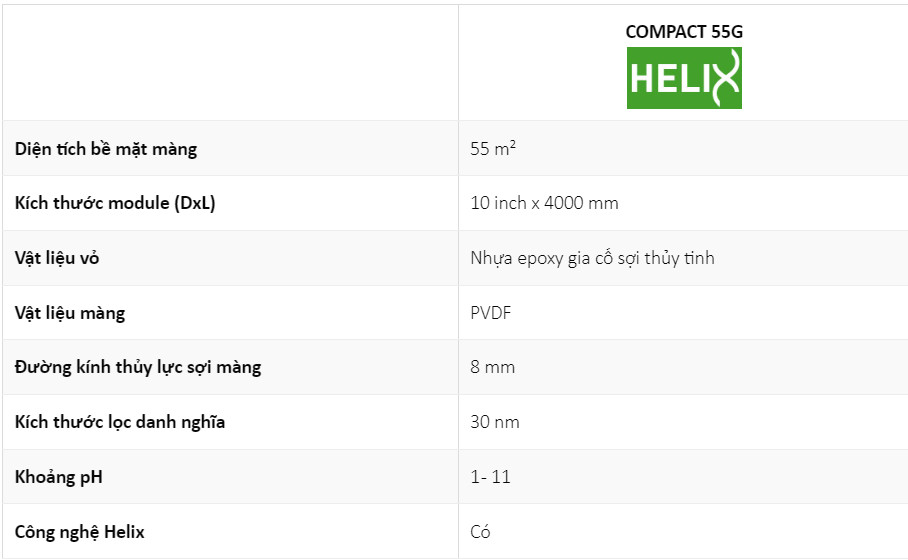This screenshot has height=560, width=908.
Task: Click the "Kích thước module (DxL)" label
Action: (115, 203)
